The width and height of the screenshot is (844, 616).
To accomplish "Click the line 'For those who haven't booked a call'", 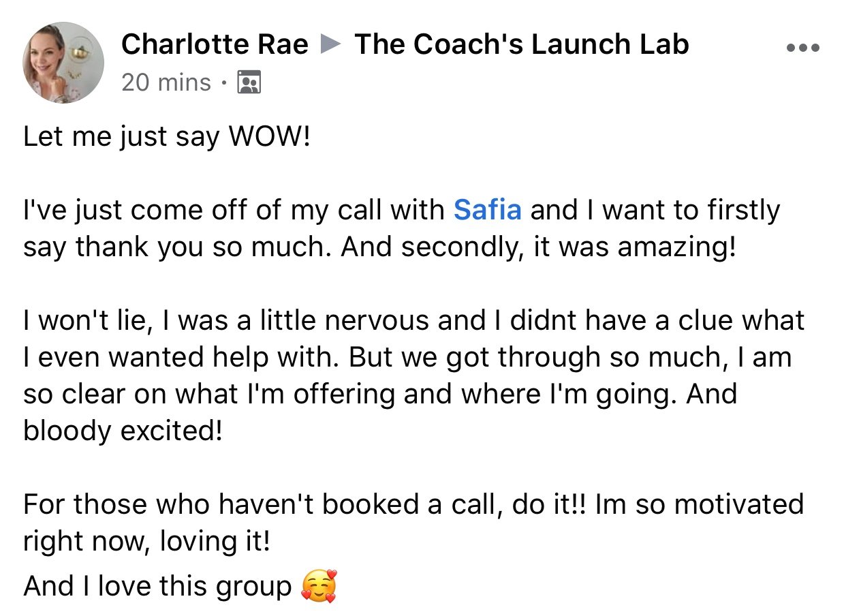I will (413, 505).
